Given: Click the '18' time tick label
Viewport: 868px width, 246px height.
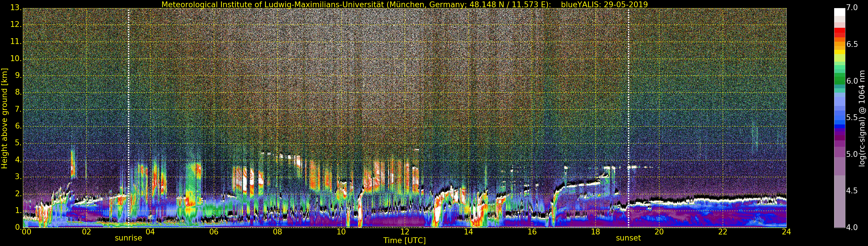Looking at the screenshot, I should click(596, 232).
